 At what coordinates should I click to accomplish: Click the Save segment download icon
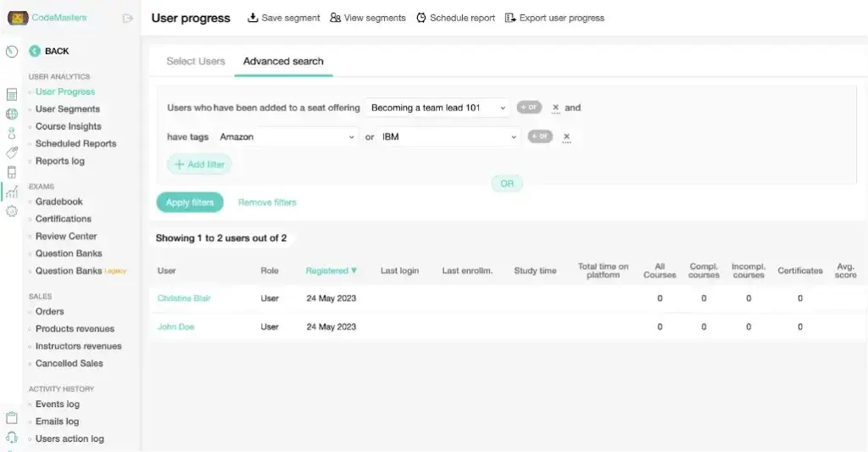(x=253, y=18)
